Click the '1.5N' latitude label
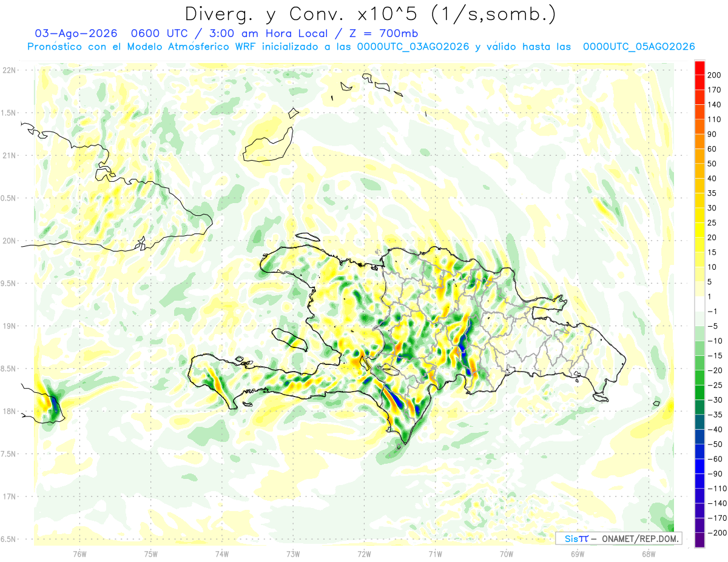This screenshot has width=728, height=562. 9,113
